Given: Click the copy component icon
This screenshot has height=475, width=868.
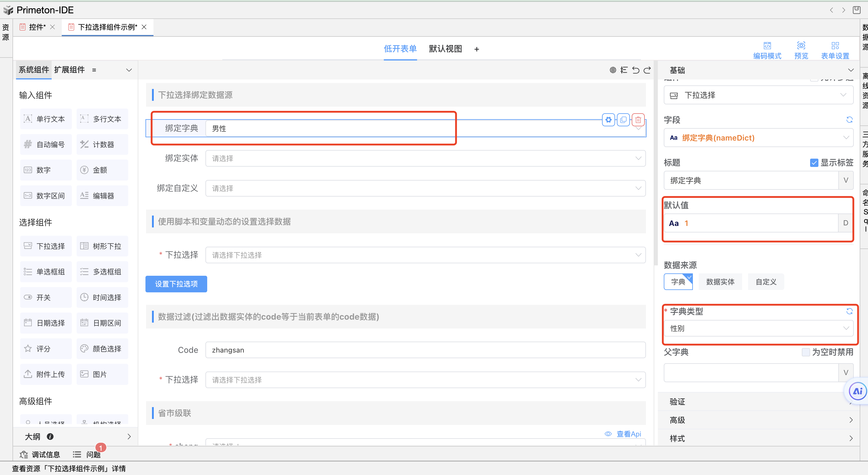Looking at the screenshot, I should 623,120.
